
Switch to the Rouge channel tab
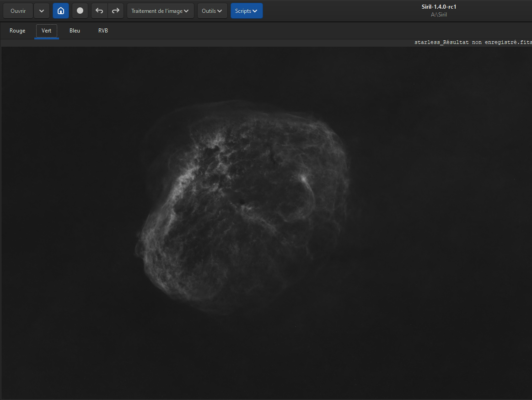17,31
